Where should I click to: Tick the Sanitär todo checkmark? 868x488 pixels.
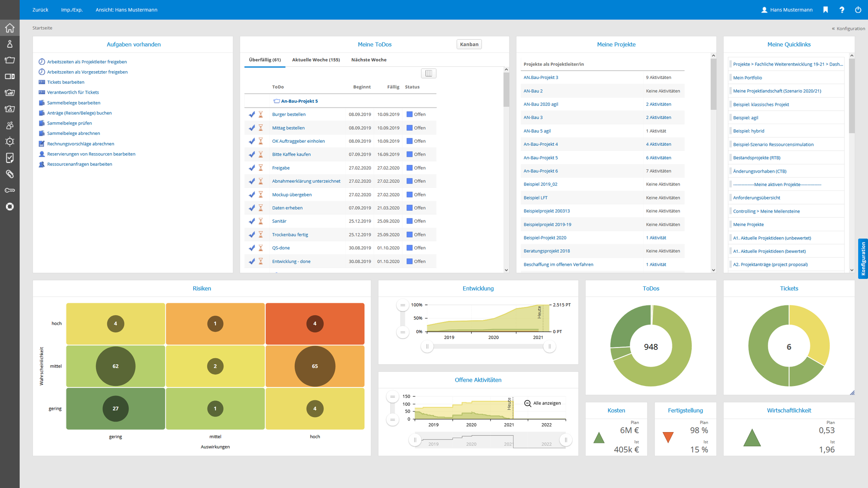point(252,221)
